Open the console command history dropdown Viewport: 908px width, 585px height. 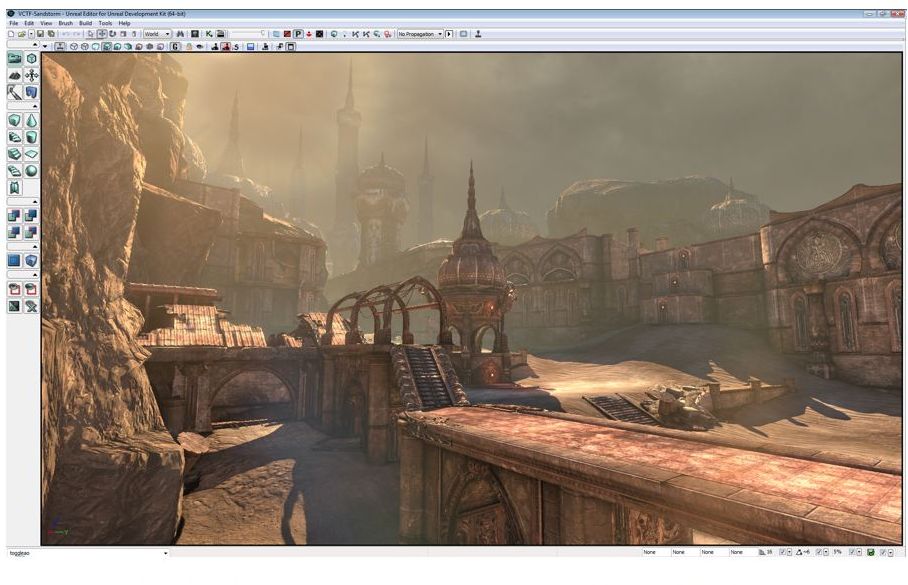[166, 553]
